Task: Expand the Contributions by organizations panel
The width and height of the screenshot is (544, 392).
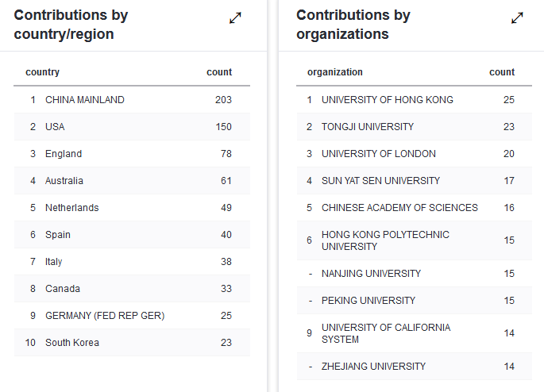Action: coord(517,18)
